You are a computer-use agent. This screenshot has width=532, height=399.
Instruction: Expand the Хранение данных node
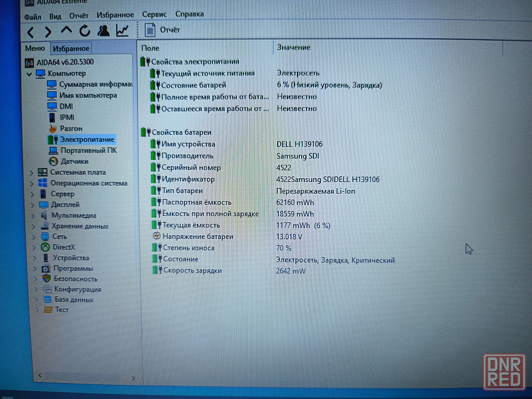coord(33,226)
